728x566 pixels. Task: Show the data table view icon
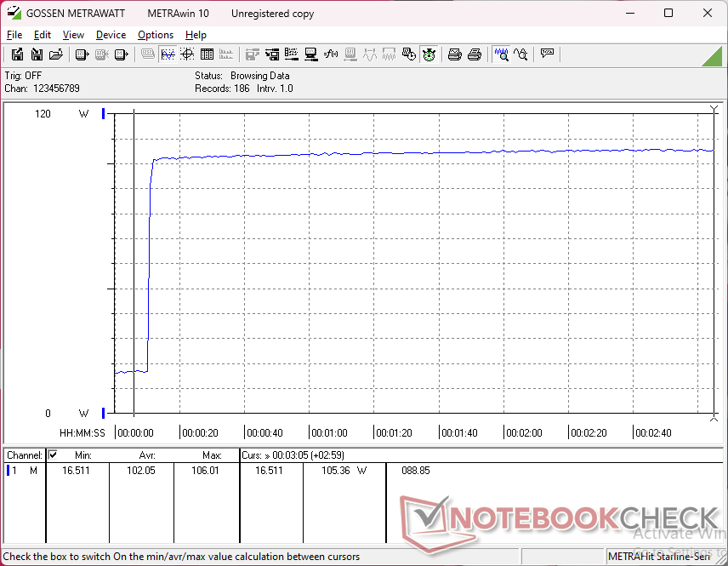coord(207,54)
